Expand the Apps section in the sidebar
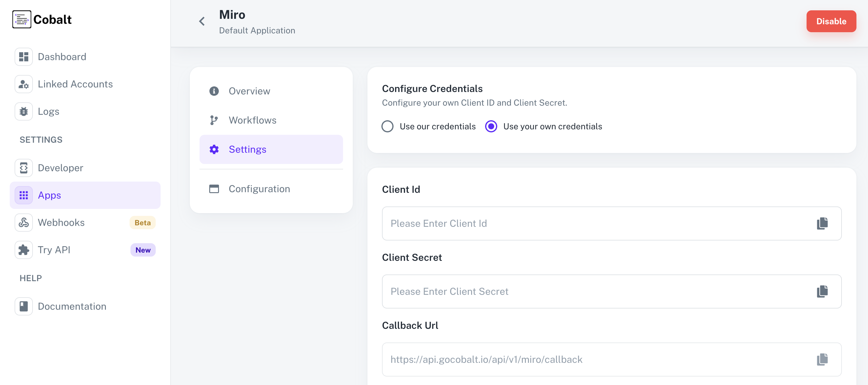This screenshot has width=868, height=385. [x=49, y=195]
